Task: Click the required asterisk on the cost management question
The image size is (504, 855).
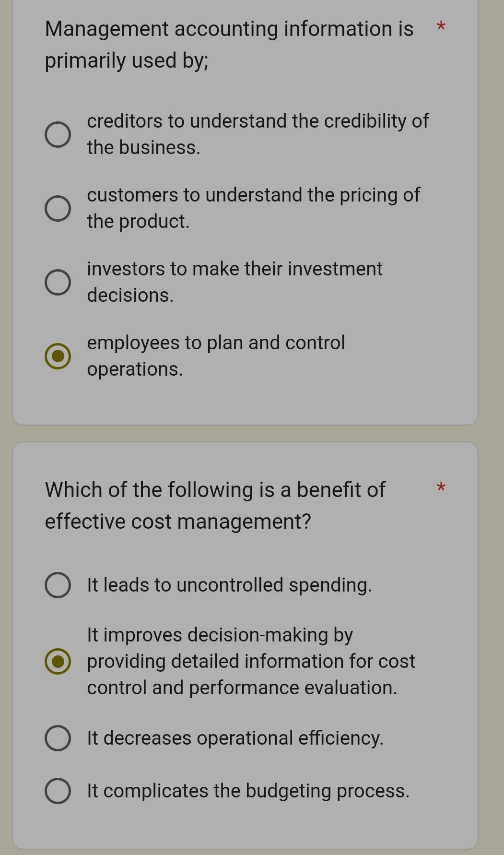Action: pyautogui.click(x=442, y=488)
